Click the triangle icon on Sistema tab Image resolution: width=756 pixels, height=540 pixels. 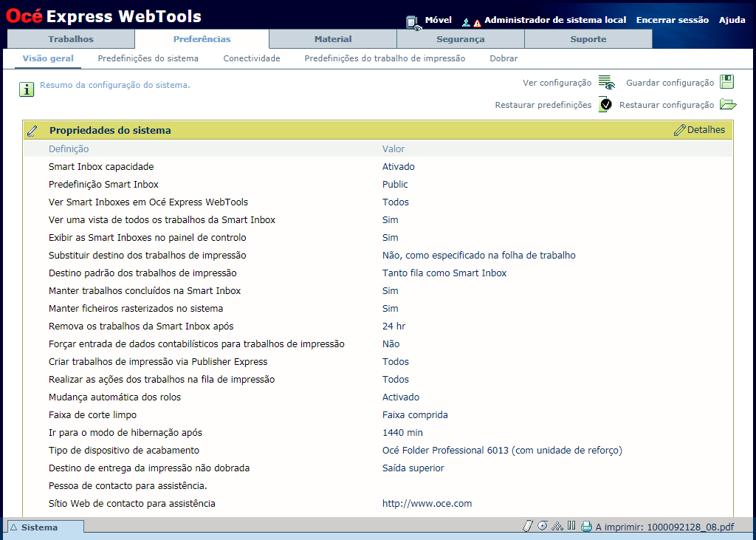13,527
